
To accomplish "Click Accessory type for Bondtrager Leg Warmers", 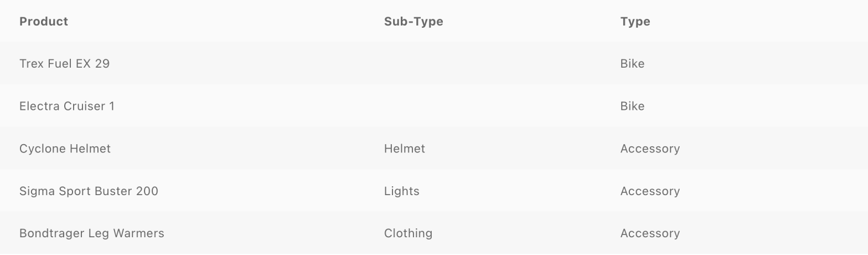I will pos(650,233).
